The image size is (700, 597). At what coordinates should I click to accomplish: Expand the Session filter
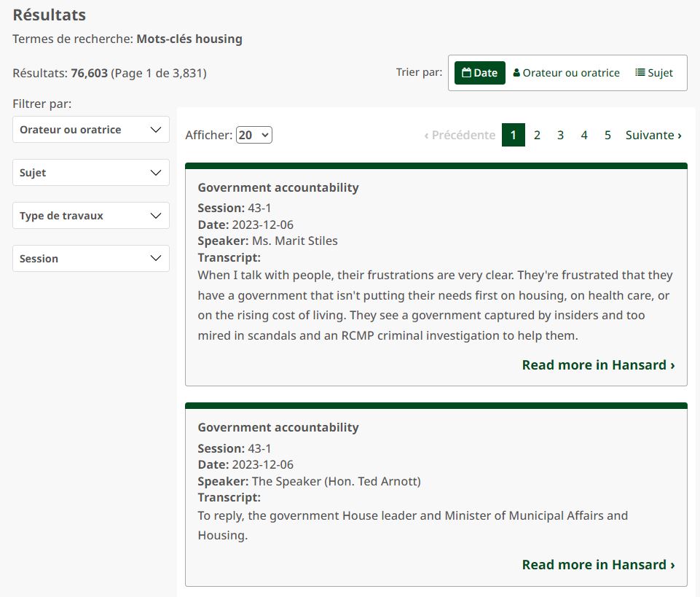pos(91,259)
